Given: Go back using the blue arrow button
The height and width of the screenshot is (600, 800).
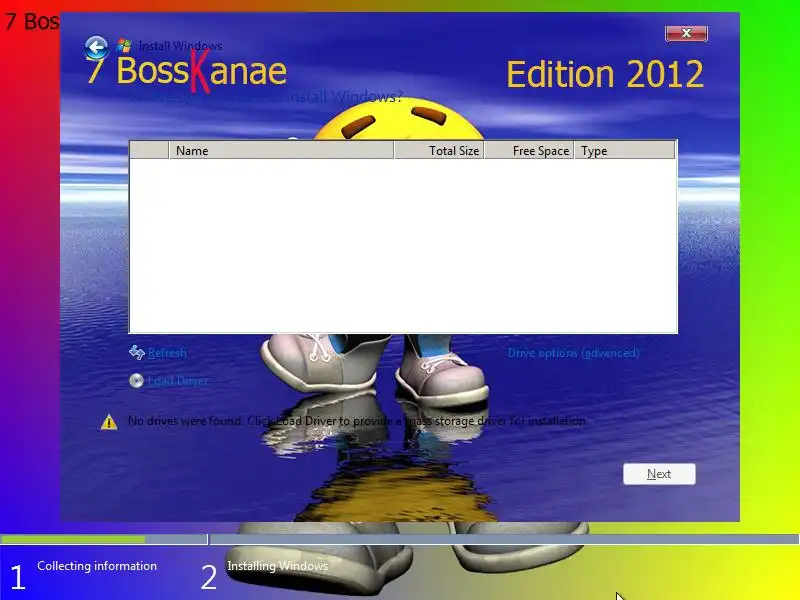Looking at the screenshot, I should [96, 48].
